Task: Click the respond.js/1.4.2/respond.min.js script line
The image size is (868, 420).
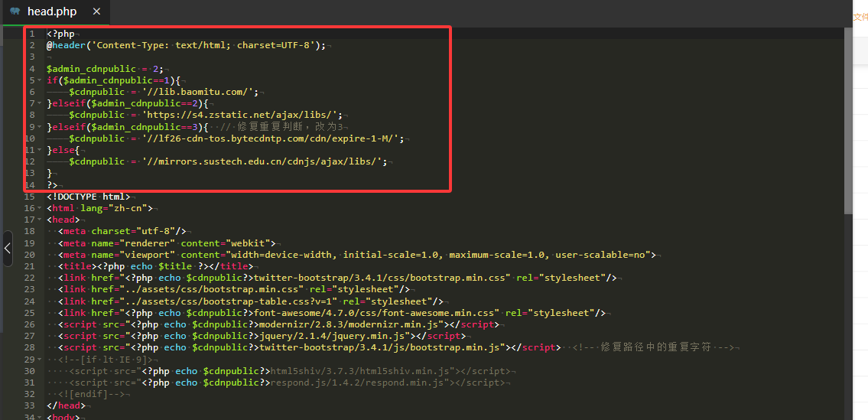Action: [x=287, y=383]
